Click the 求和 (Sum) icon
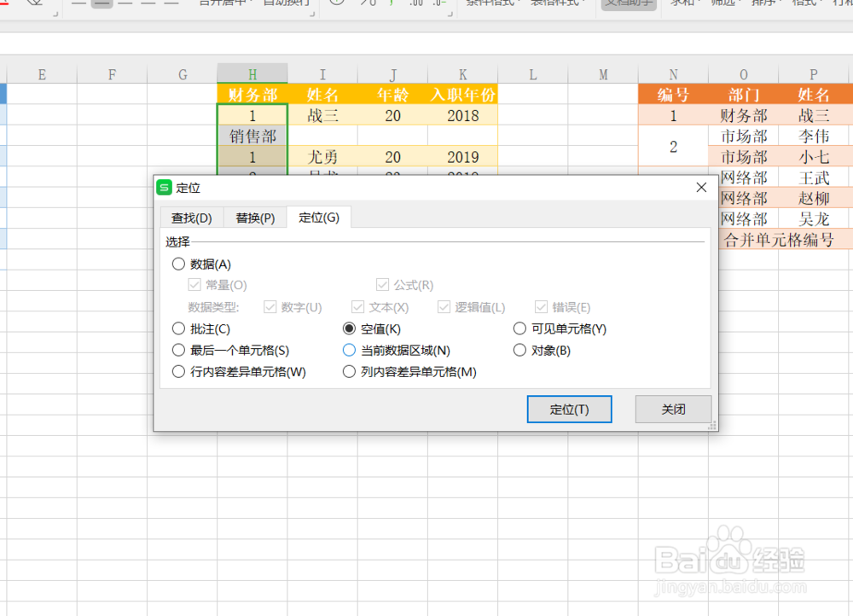The height and width of the screenshot is (616, 853). pos(682,4)
